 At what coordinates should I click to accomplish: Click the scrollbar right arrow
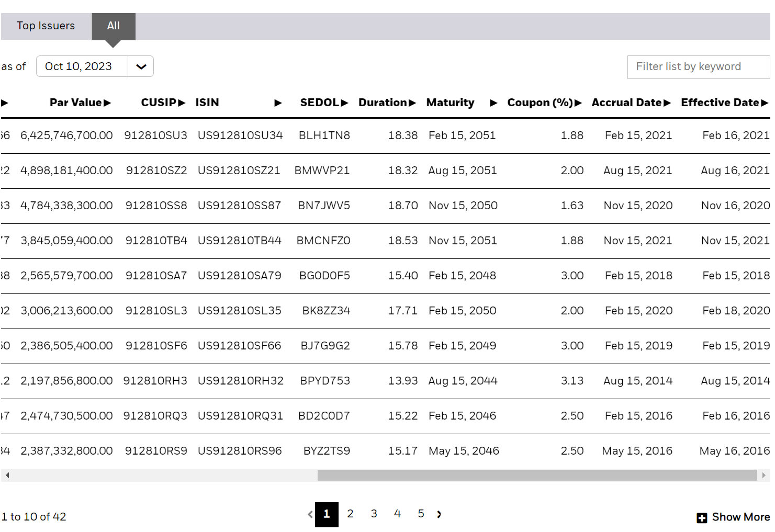coord(764,475)
